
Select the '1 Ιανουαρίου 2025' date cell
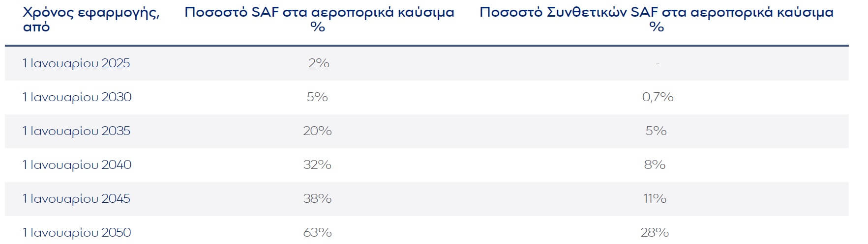76,63
